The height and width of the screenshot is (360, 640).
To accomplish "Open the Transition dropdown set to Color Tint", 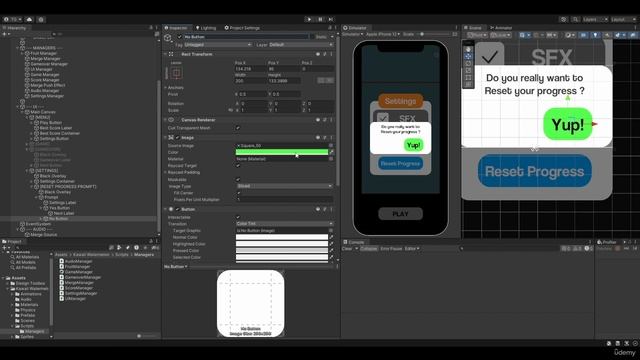I will 284,224.
